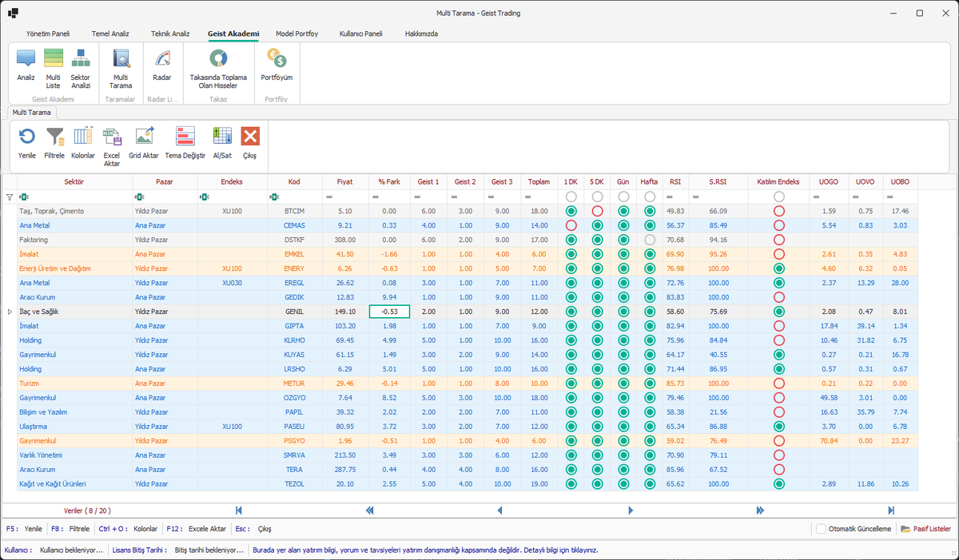Sort by RSI column header
Image resolution: width=959 pixels, height=560 pixels.
[x=676, y=182]
